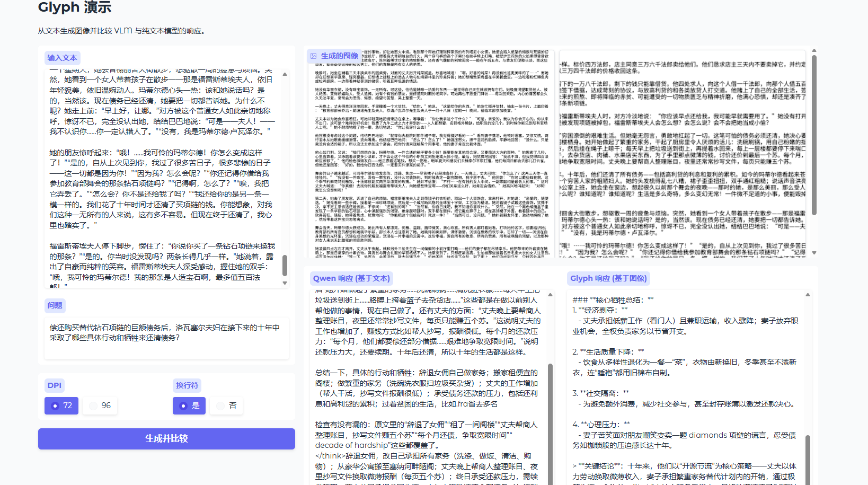
Task: Click the 换行符 label
Action: tap(187, 385)
